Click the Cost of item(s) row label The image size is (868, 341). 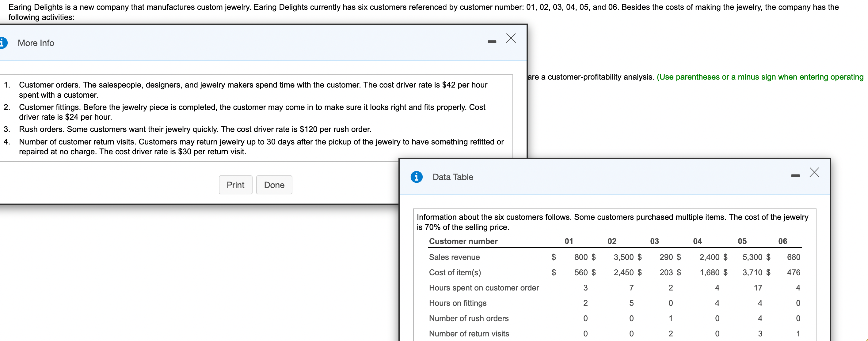[x=455, y=272]
